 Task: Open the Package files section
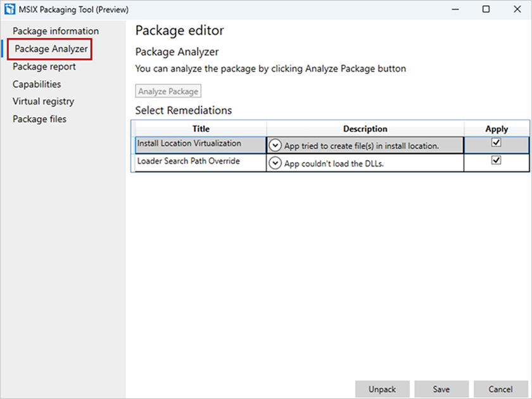click(39, 119)
